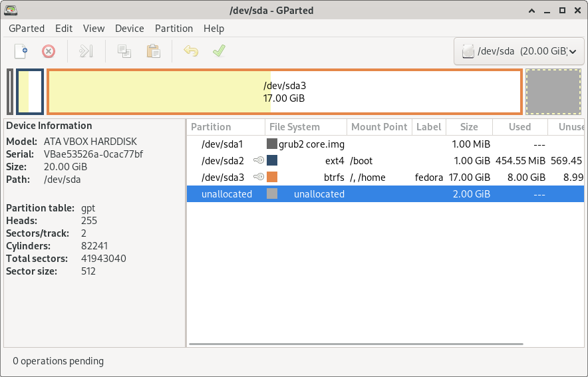
Task: Click the Delete partition toolbar icon
Action: point(49,51)
